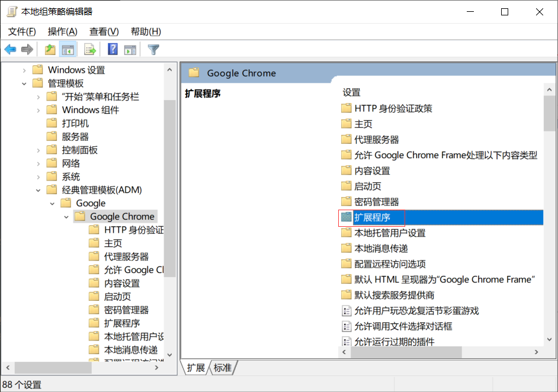Open the 操作(A) menu

pyautogui.click(x=62, y=31)
